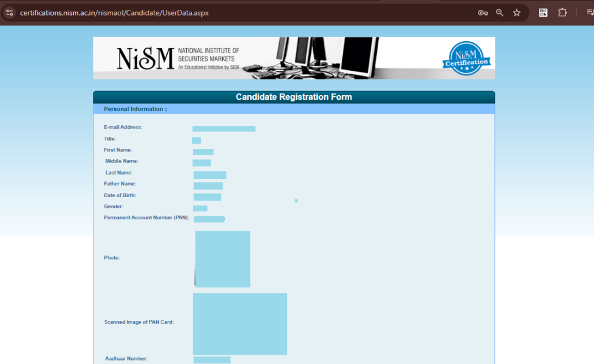Viewport: 594px width, 364px height.
Task: Click 'Permanent Account Number (PAN):' label
Action: [146, 217]
